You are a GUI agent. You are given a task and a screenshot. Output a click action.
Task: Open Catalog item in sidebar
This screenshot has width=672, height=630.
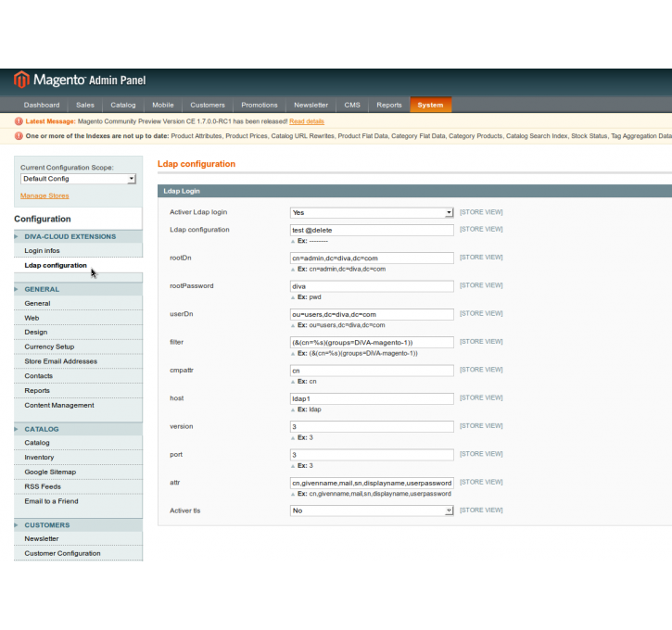37,443
